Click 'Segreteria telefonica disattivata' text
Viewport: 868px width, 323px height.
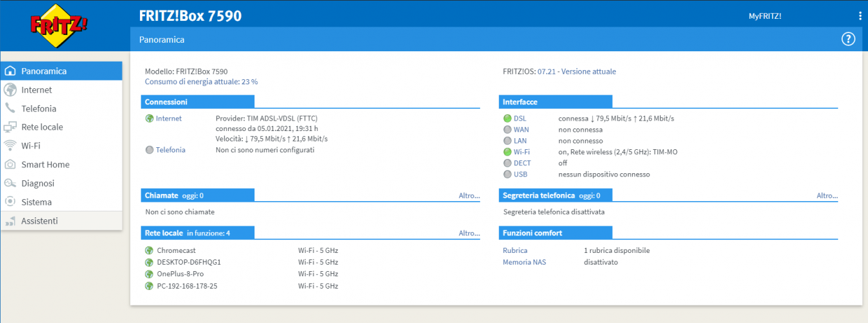pyautogui.click(x=554, y=211)
